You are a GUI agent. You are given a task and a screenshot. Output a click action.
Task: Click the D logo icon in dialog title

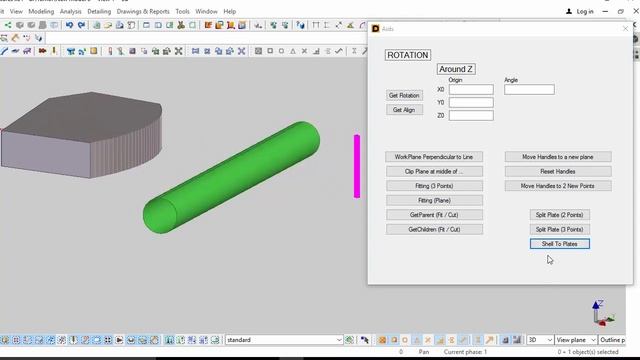[376, 28]
